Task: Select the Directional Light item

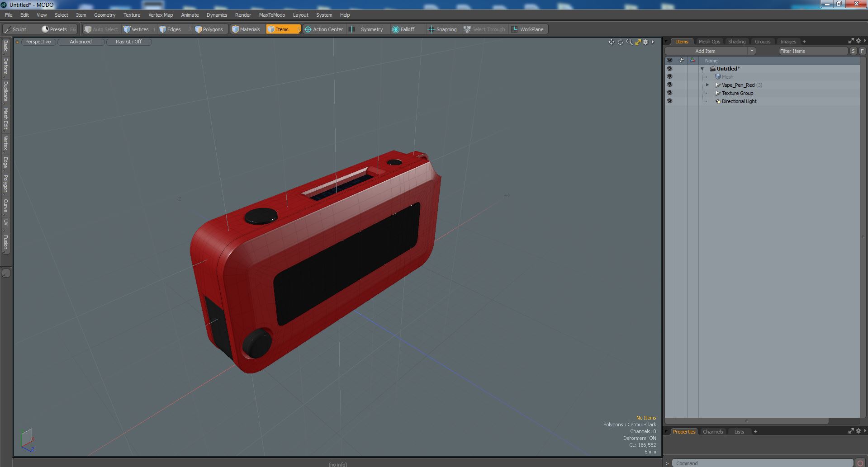Action: pyautogui.click(x=739, y=101)
